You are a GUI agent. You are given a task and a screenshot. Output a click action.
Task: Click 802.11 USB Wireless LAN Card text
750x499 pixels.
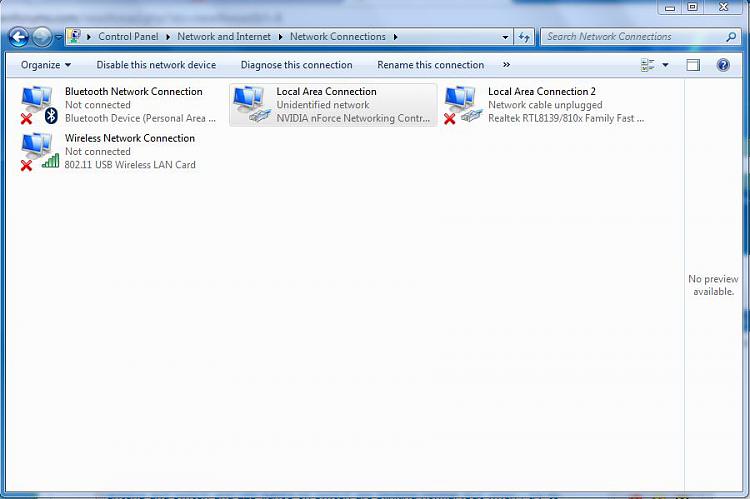point(130,165)
